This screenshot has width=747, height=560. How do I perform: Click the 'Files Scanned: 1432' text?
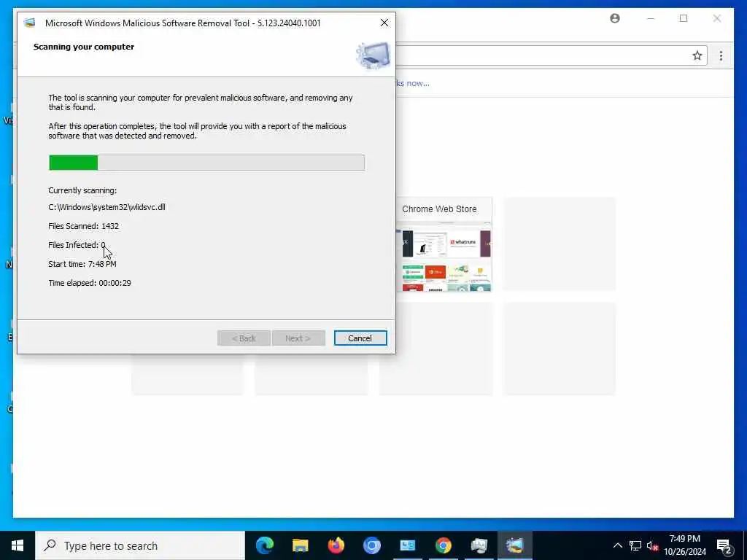(x=83, y=226)
